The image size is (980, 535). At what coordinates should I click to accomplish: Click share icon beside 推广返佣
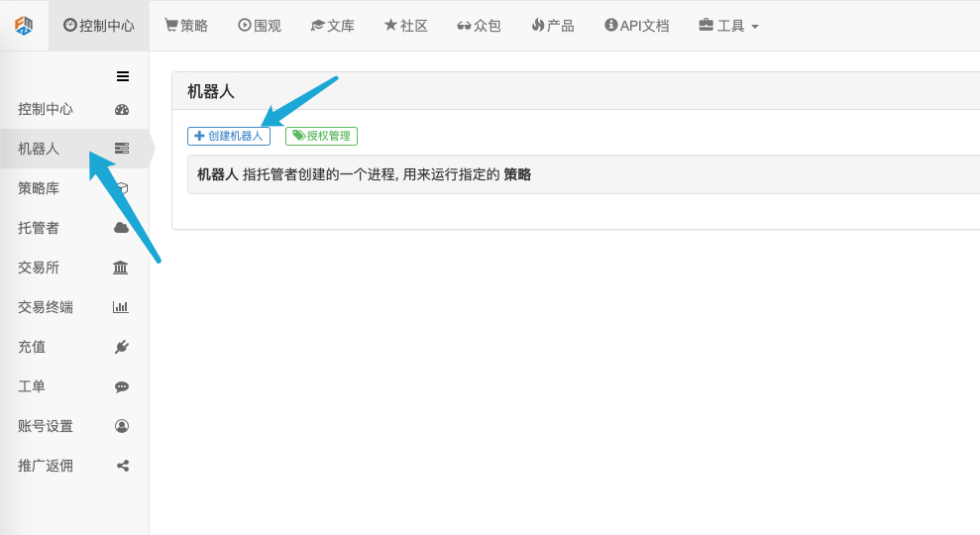[x=123, y=466]
